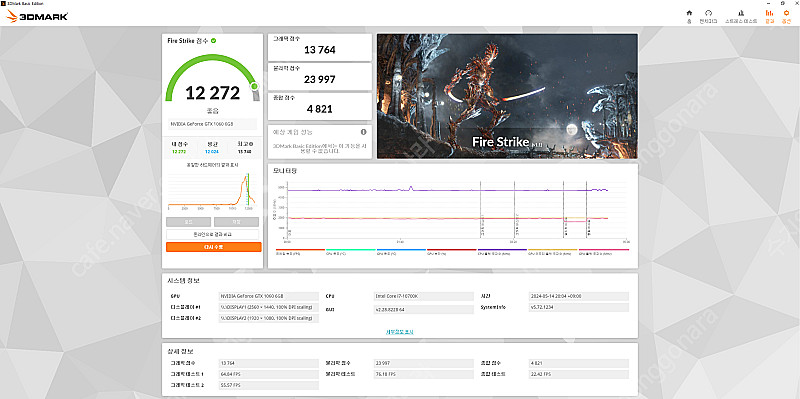Click the 13 764 field in detailed info

click(x=268, y=363)
